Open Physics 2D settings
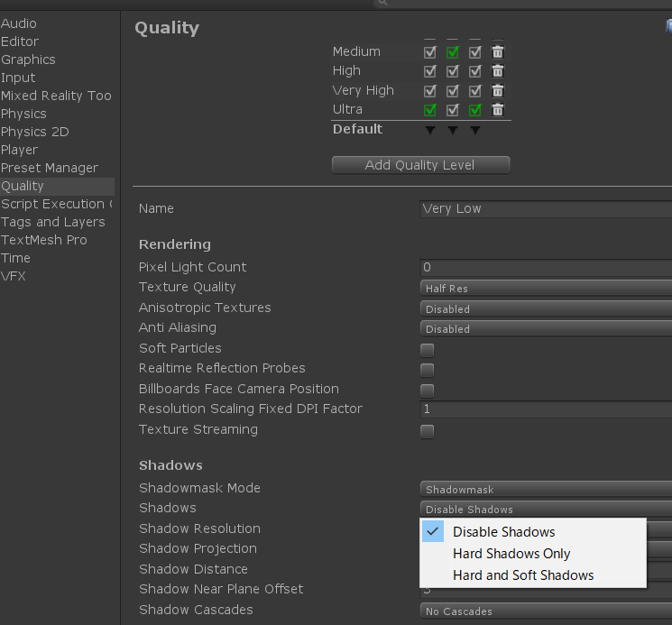672x625 pixels. pos(34,132)
